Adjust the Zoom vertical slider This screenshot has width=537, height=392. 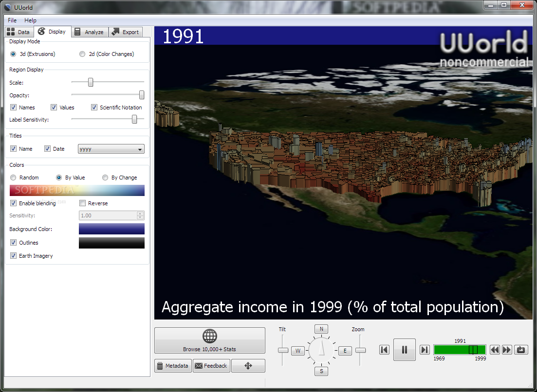[360, 350]
